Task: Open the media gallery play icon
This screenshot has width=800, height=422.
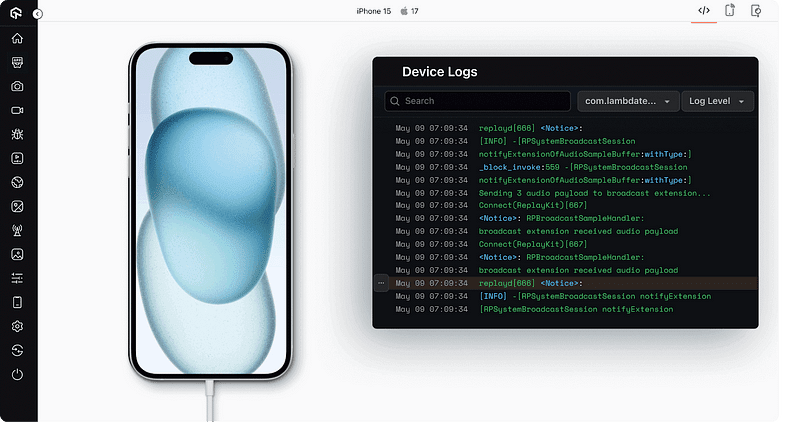Action: point(17,158)
